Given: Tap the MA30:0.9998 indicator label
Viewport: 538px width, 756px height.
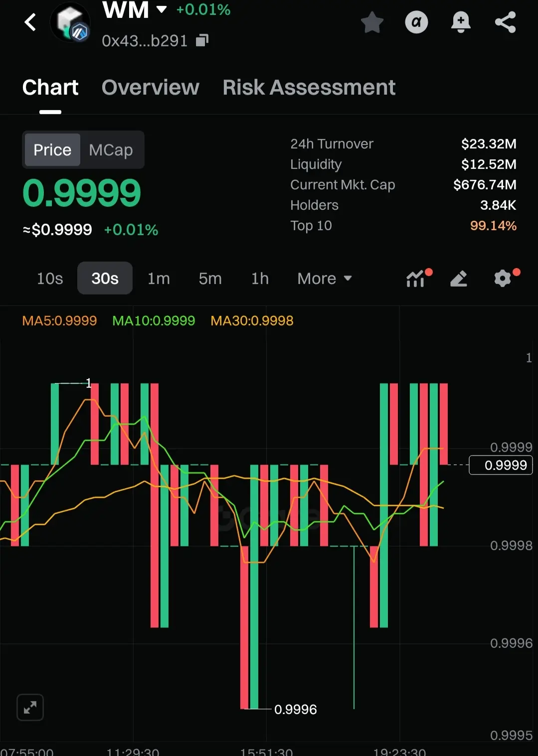Looking at the screenshot, I should point(252,320).
